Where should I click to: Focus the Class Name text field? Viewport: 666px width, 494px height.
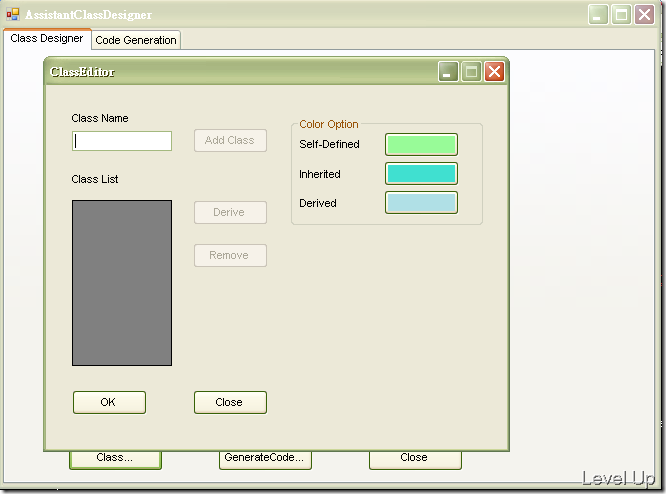[122, 141]
